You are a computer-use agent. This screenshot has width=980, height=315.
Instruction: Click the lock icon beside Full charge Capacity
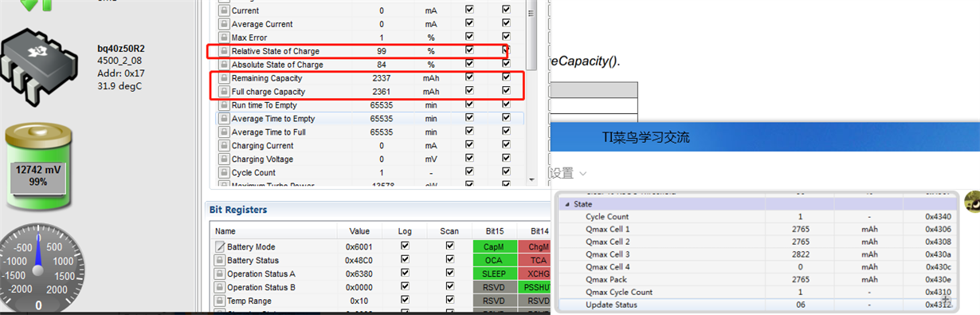coord(223,92)
